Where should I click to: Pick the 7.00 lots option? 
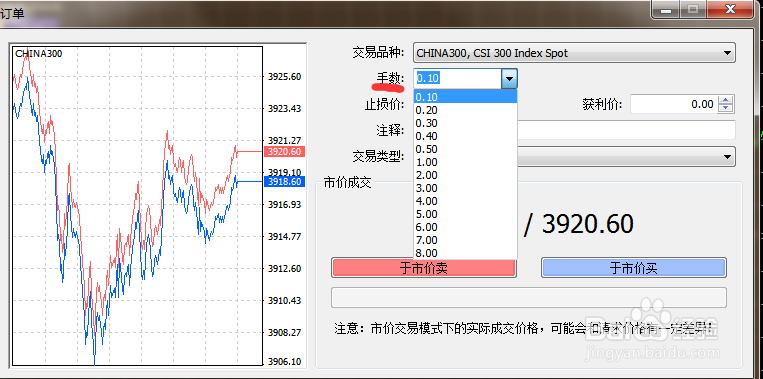tap(465, 240)
